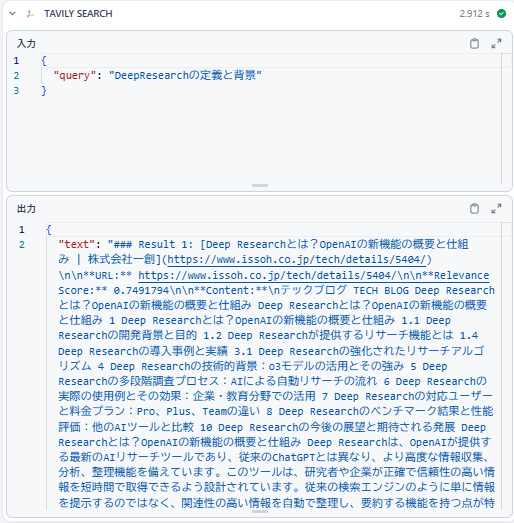514x523 pixels.
Task: Grab the 入力 panel bottom resize handle
Action: 260,185
